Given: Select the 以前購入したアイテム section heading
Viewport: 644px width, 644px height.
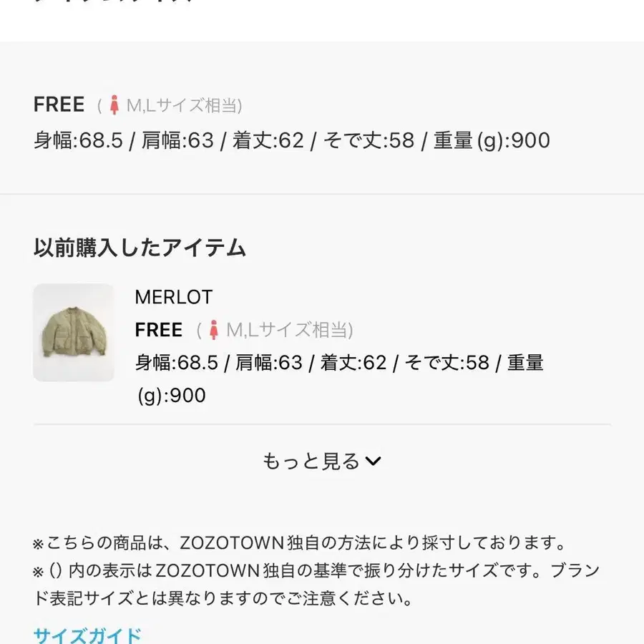Looking at the screenshot, I should pos(140,248).
